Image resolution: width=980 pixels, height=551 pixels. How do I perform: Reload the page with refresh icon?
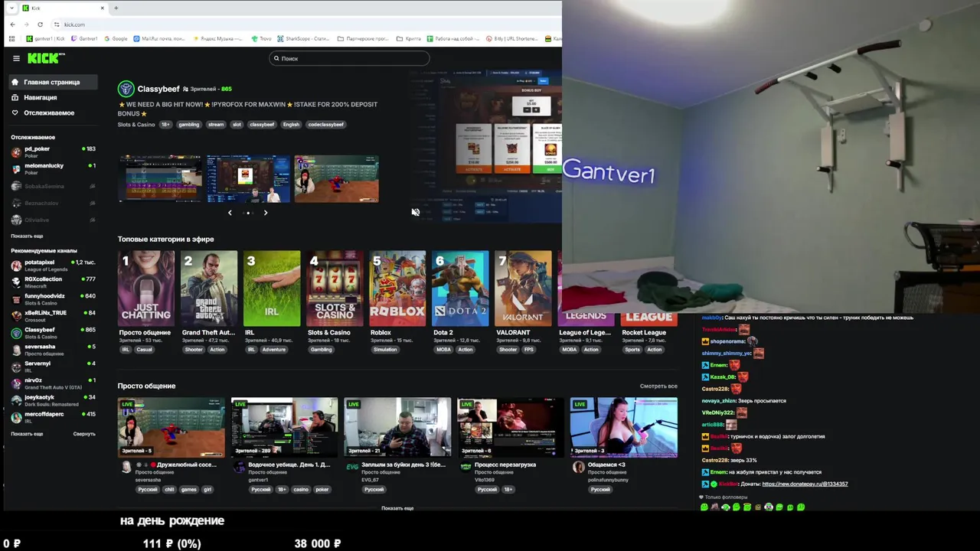[x=40, y=24]
